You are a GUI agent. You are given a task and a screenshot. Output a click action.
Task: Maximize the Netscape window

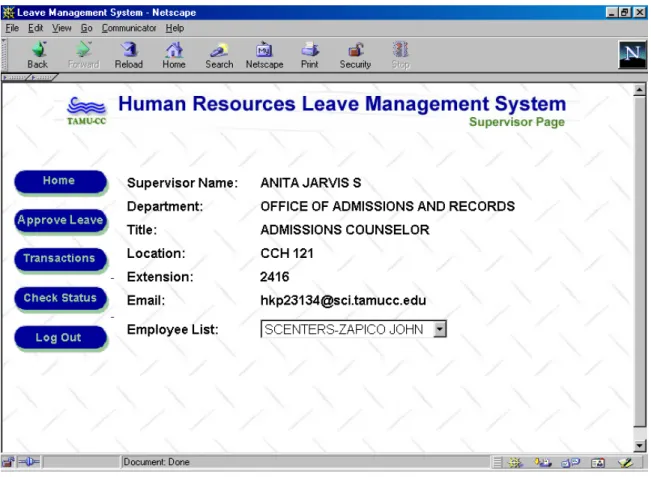point(624,12)
